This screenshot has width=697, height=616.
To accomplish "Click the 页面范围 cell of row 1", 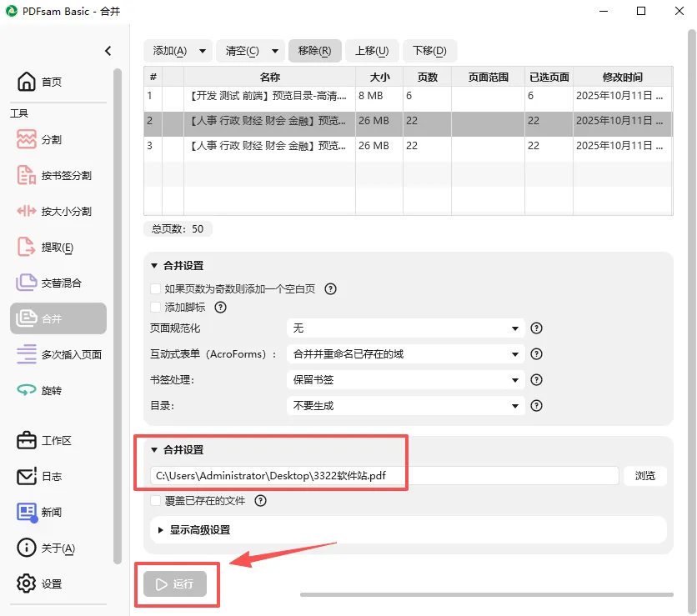I will click(488, 98).
